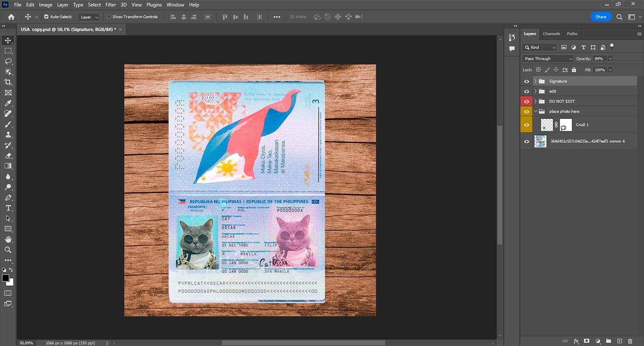644x346 pixels.
Task: Add a layer style with fx icon
Action: [x=576, y=341]
